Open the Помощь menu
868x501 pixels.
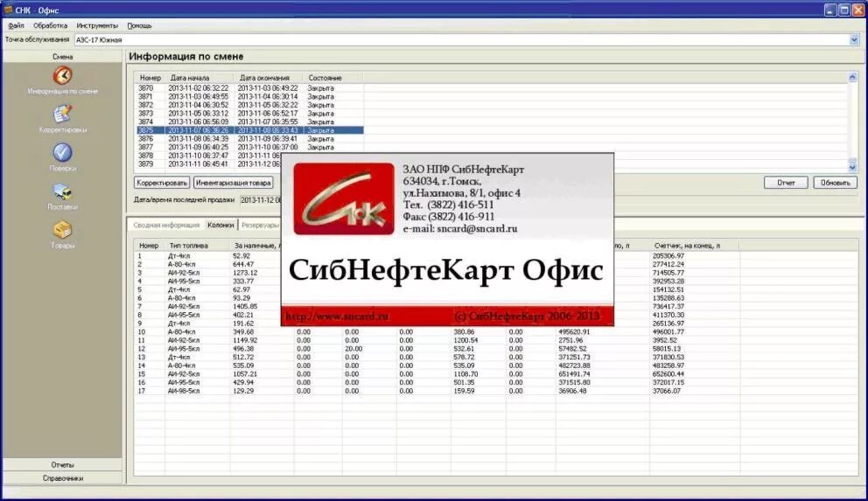[x=139, y=25]
